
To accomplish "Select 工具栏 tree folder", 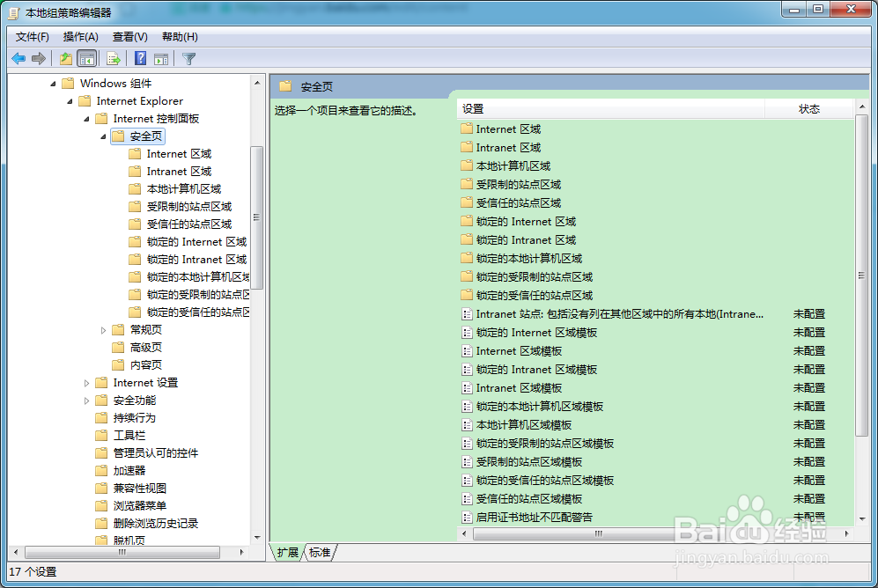I will tap(129, 435).
